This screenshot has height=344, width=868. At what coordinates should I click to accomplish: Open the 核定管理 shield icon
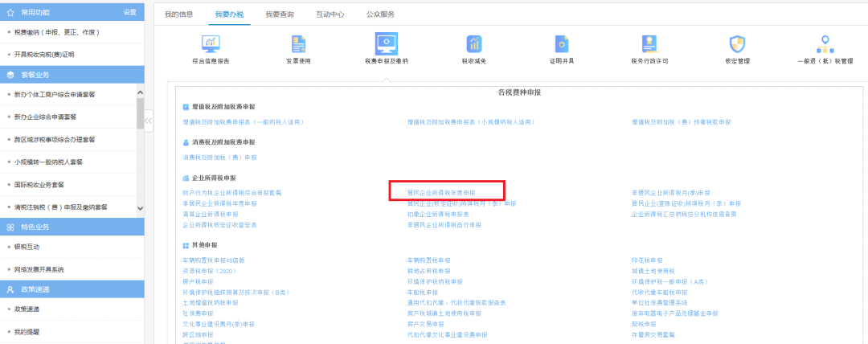pos(737,43)
